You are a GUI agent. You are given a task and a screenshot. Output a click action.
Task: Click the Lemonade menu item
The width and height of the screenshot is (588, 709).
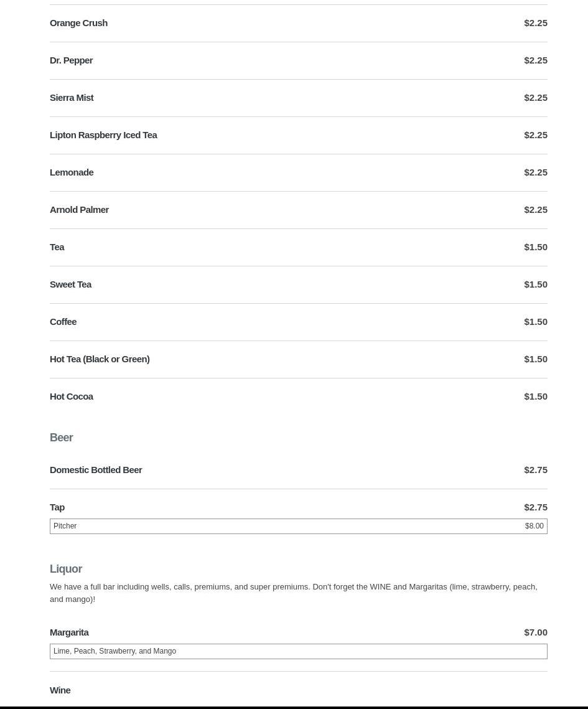click(72, 172)
